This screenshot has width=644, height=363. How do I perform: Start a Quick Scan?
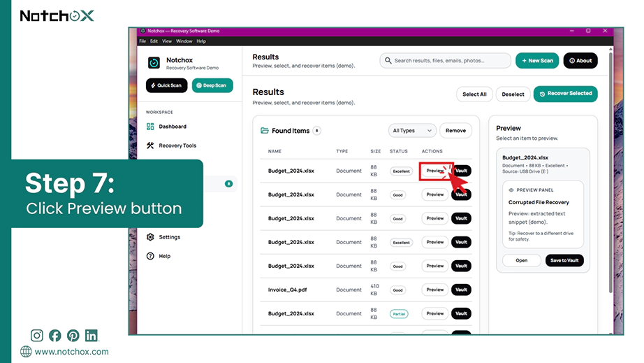coord(166,85)
